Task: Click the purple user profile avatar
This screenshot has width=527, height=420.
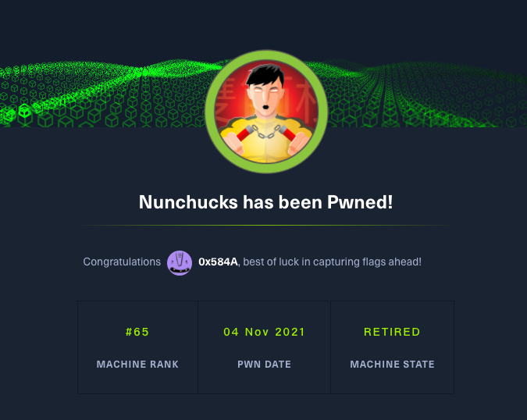Action: 180,262
